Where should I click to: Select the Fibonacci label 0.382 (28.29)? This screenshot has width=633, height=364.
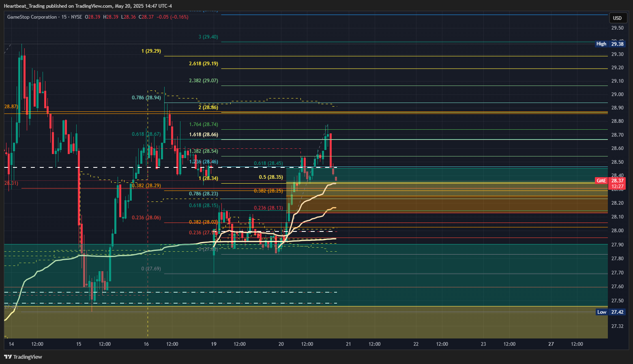(x=146, y=186)
